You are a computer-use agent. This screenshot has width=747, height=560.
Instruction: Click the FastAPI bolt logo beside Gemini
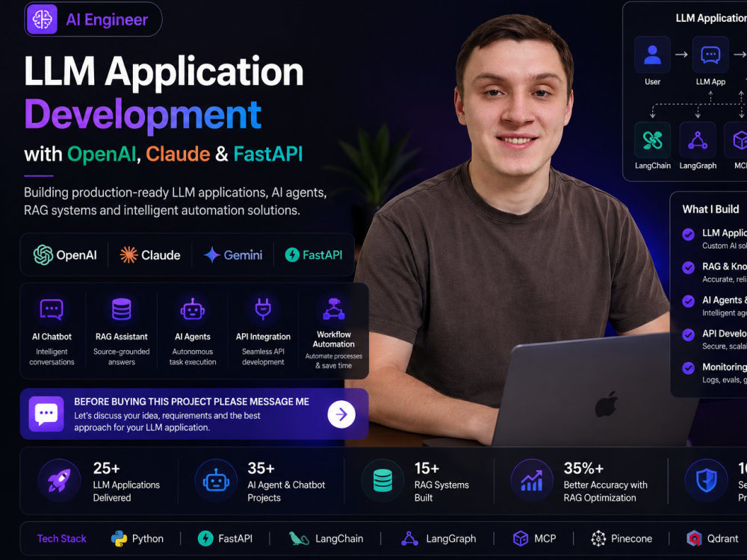point(292,255)
